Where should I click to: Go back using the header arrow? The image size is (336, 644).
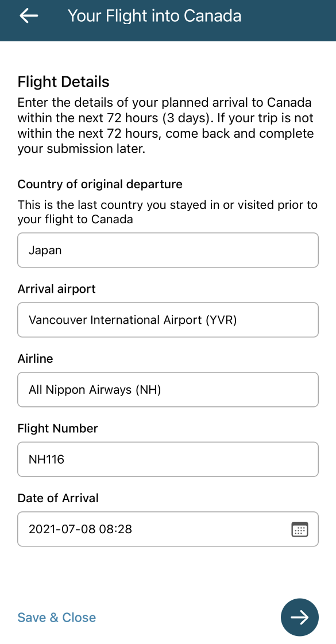coord(29,15)
